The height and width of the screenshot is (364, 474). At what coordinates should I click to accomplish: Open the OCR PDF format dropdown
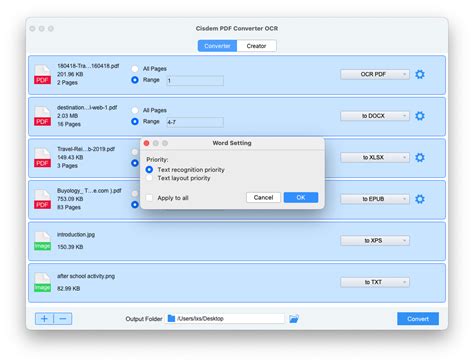pos(375,74)
